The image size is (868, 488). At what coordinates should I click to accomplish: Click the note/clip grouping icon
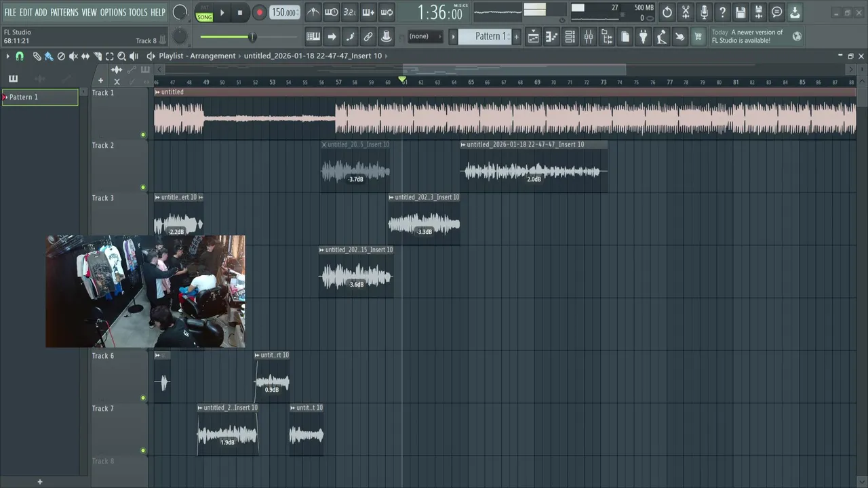pos(387,37)
